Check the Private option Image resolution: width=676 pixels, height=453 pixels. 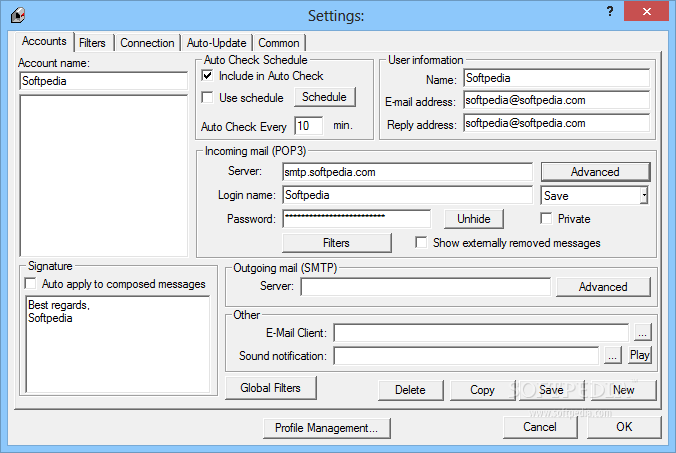click(x=547, y=219)
